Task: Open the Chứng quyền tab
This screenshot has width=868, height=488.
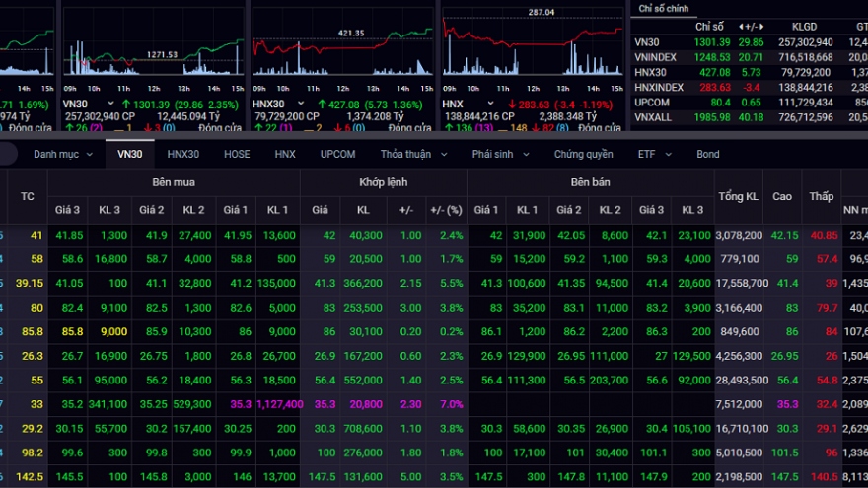Action: [x=584, y=155]
